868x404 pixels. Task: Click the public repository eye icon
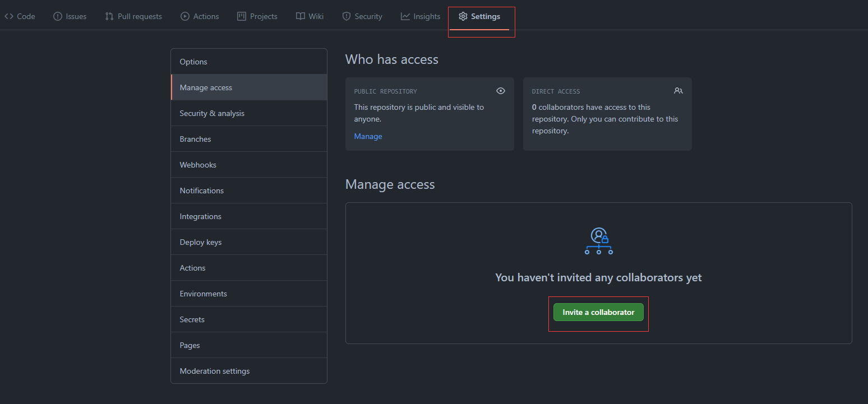[501, 91]
